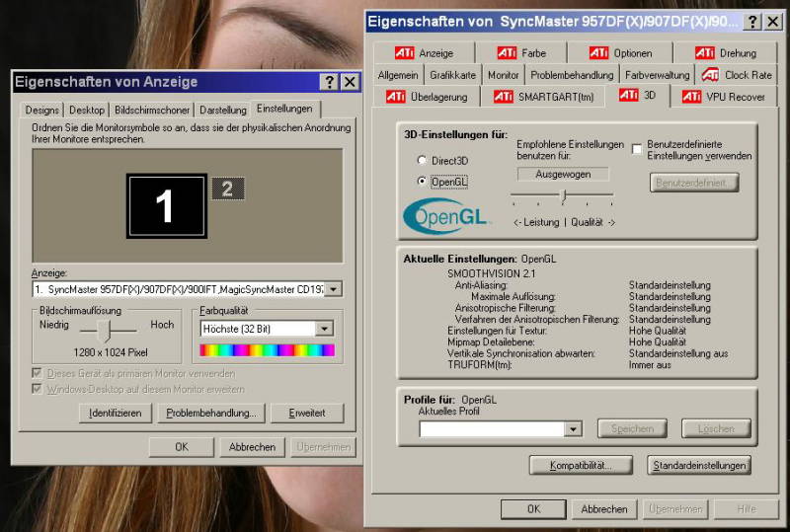Open the Aktuelles Profil dropdown arrow

tap(573, 428)
